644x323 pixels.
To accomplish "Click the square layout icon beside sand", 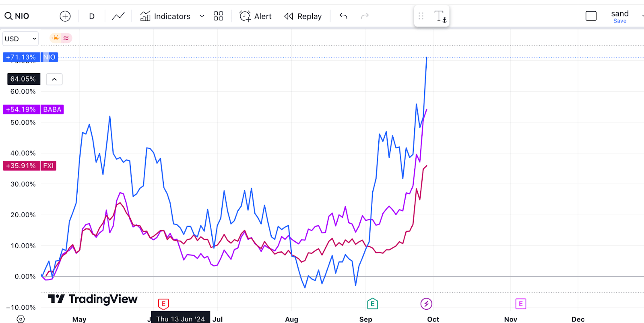I will pos(591,16).
